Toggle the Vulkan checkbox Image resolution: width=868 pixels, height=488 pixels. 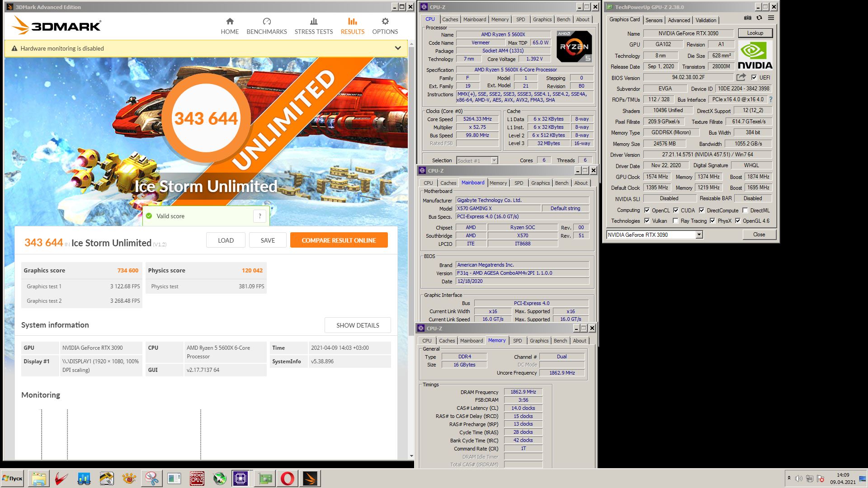coord(647,221)
